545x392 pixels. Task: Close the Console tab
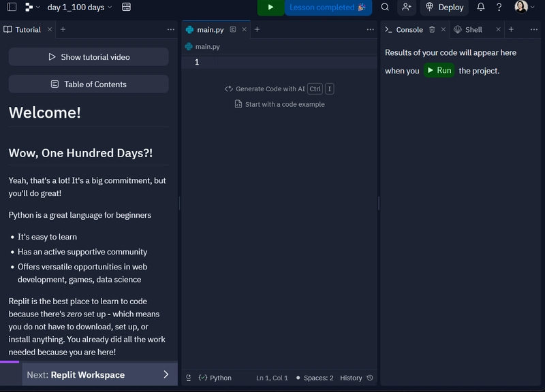tap(443, 29)
